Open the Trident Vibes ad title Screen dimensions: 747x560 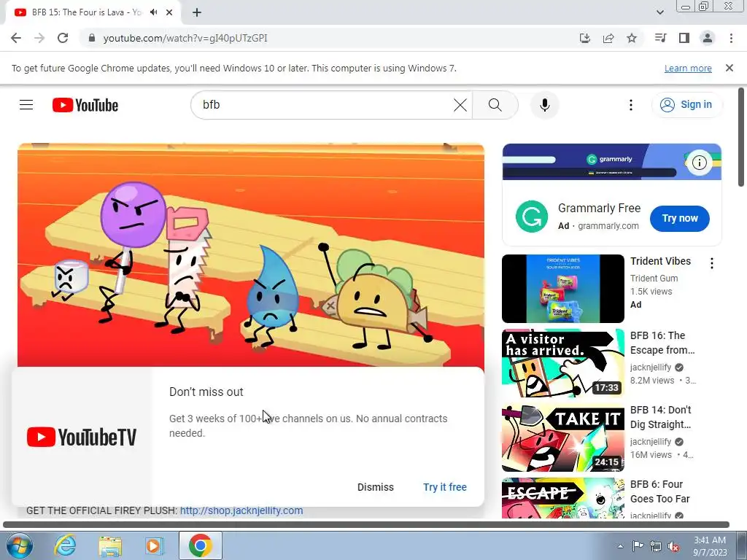[x=660, y=261]
